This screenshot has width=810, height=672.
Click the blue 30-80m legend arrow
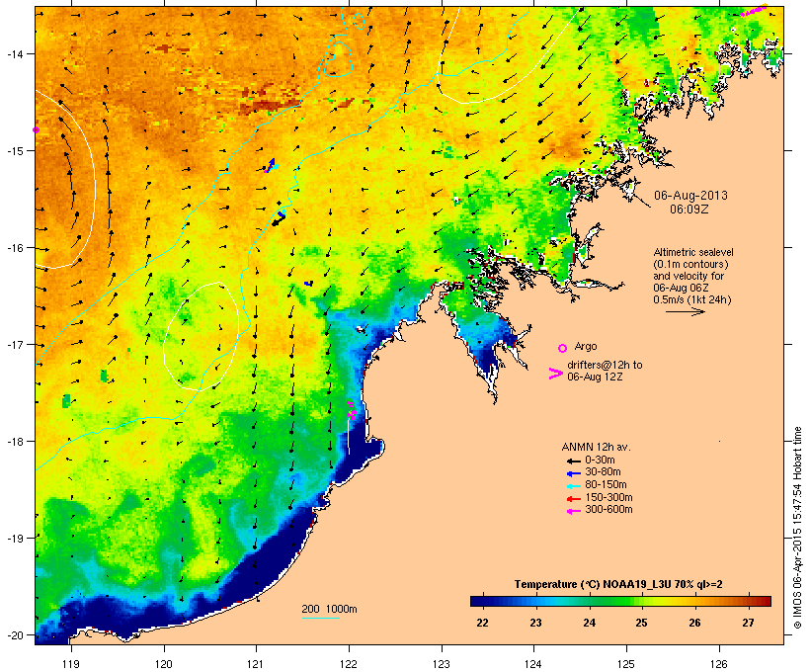tap(573, 473)
